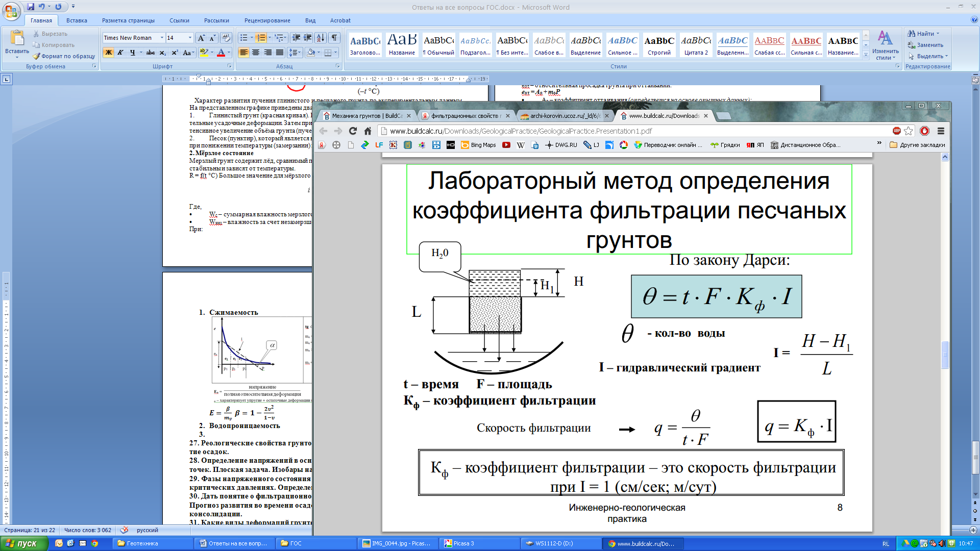Toggle bold formatting (Ж)

point(108,53)
